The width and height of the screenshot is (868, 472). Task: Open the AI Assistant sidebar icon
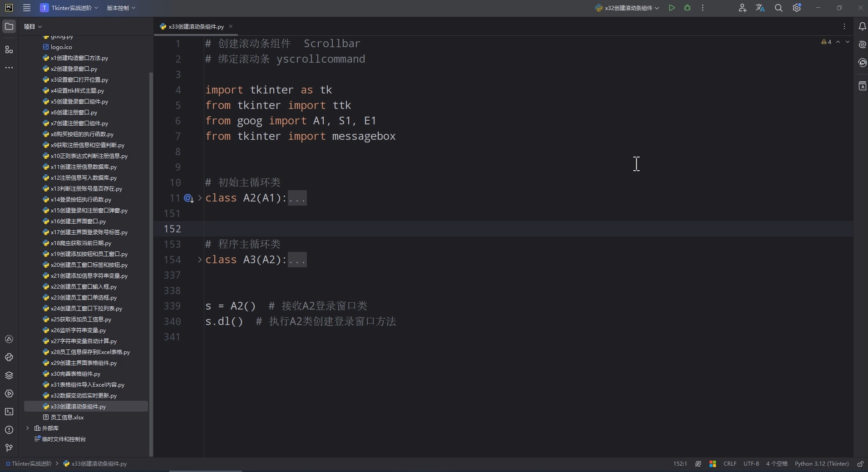pos(862,44)
